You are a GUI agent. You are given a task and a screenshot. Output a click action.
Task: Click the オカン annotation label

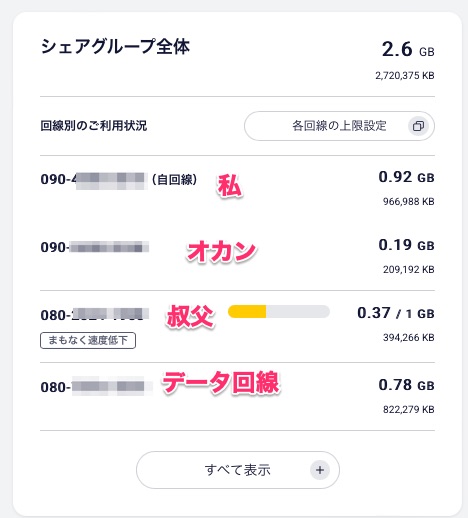221,252
